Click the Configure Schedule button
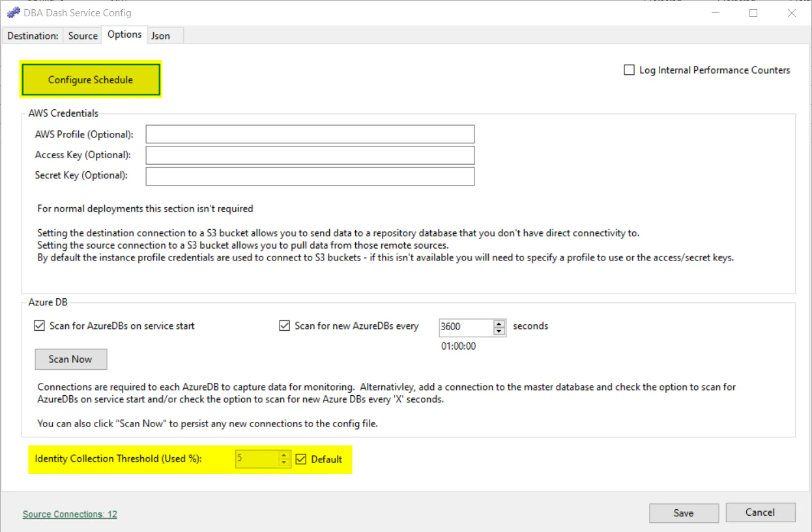812x532 pixels. coord(91,80)
